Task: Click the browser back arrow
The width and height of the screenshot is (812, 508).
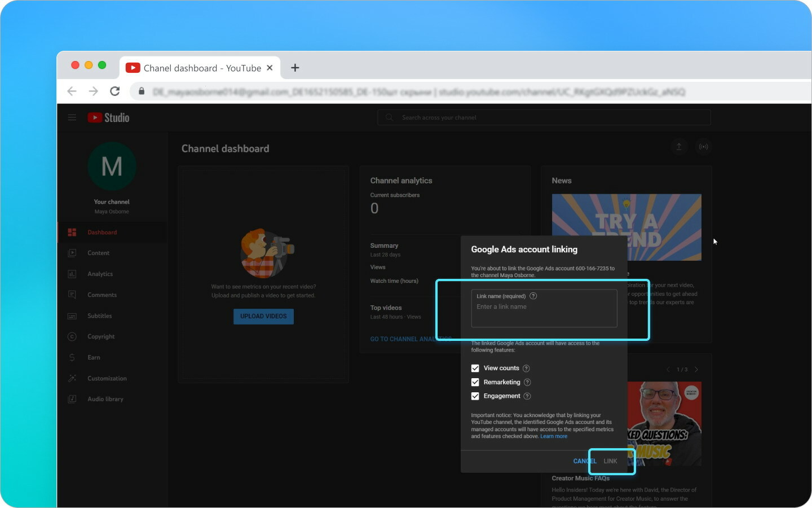Action: pyautogui.click(x=72, y=91)
